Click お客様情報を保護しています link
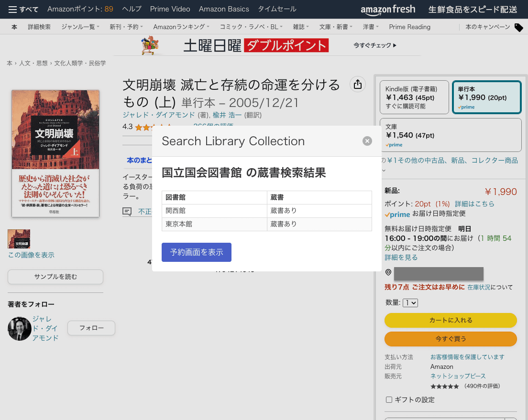The width and height of the screenshot is (528, 420). click(x=467, y=357)
